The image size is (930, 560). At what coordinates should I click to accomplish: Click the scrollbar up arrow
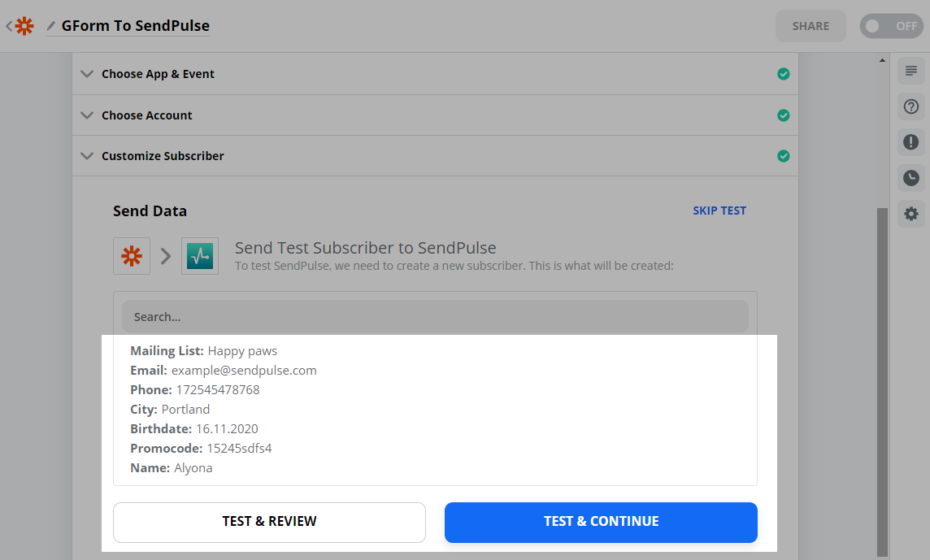[x=883, y=60]
